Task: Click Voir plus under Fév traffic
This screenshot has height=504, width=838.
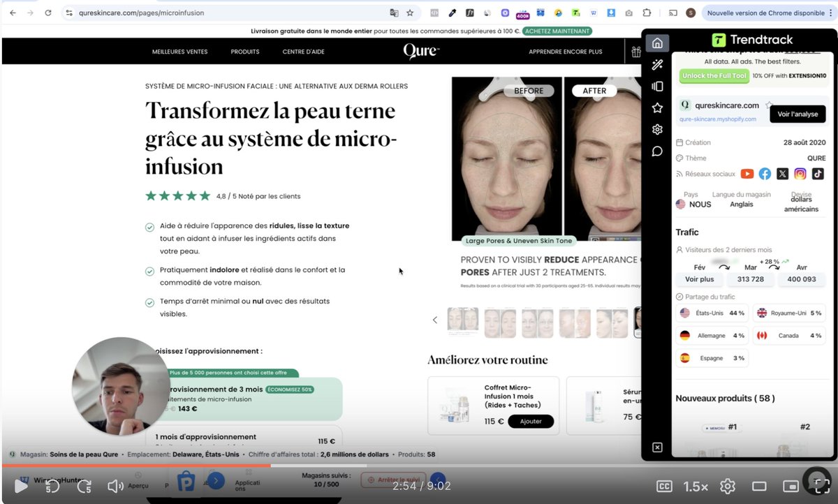Action: tap(700, 279)
